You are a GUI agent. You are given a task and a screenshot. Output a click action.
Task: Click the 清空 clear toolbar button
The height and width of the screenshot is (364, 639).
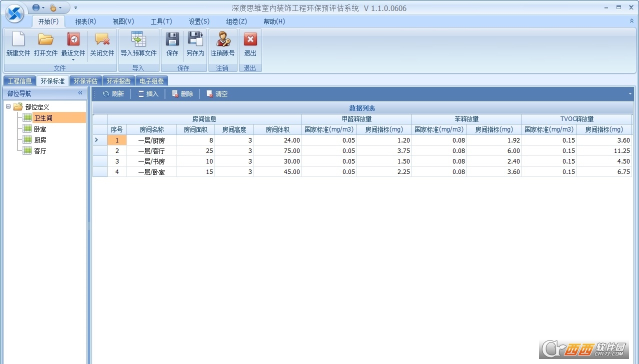217,93
